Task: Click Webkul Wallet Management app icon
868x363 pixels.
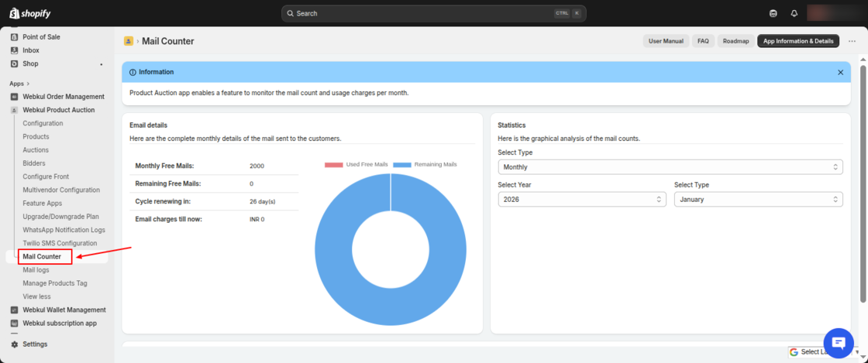Action: click(15, 310)
